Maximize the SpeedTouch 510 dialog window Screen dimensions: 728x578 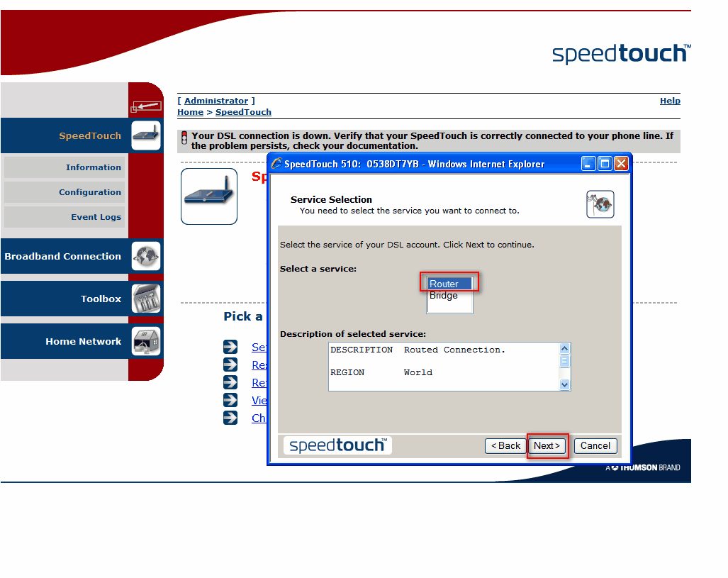click(605, 164)
